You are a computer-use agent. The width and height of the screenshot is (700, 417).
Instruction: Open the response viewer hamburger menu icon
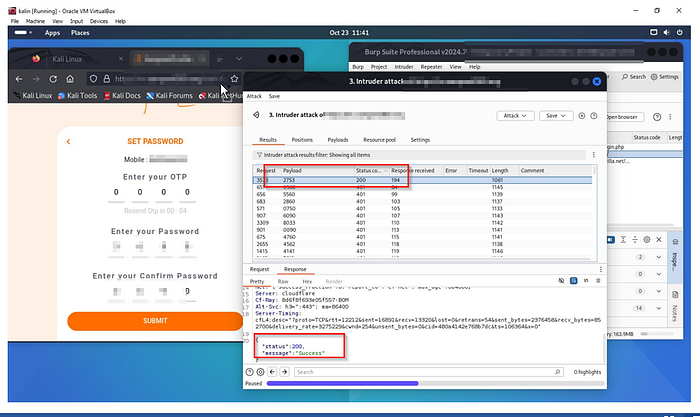click(598, 280)
